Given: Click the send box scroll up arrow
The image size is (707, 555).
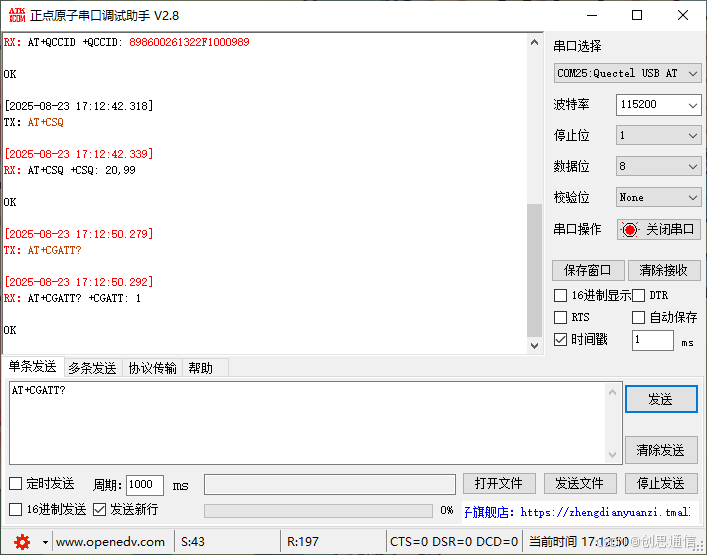Looking at the screenshot, I should pos(612,392).
